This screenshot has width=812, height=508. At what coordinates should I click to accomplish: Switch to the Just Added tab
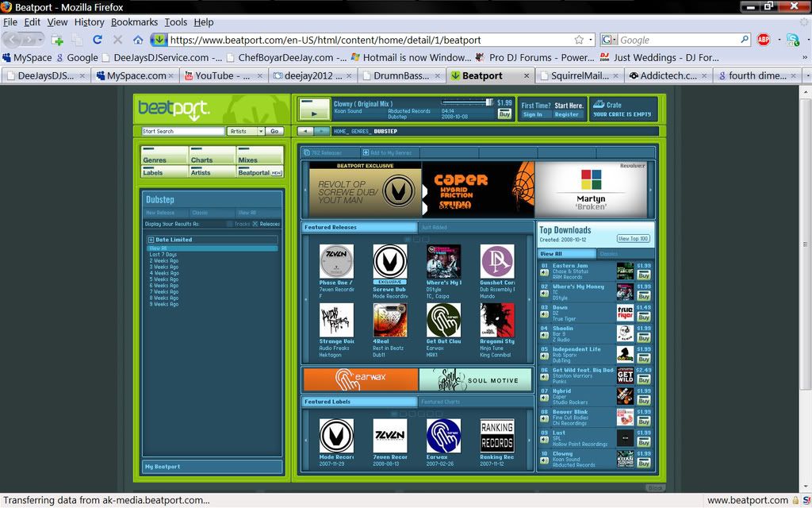pos(434,227)
